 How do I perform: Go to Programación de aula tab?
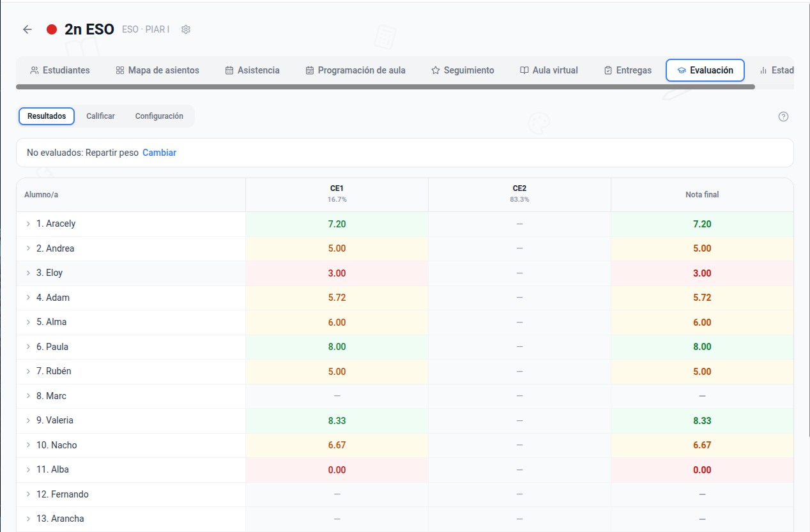(355, 70)
